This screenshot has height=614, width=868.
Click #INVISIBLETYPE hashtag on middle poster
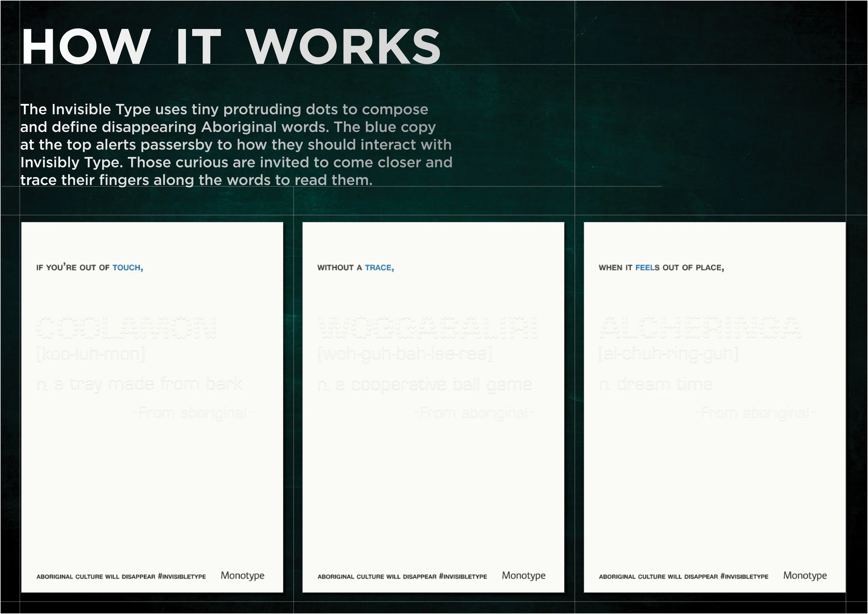pyautogui.click(x=463, y=576)
